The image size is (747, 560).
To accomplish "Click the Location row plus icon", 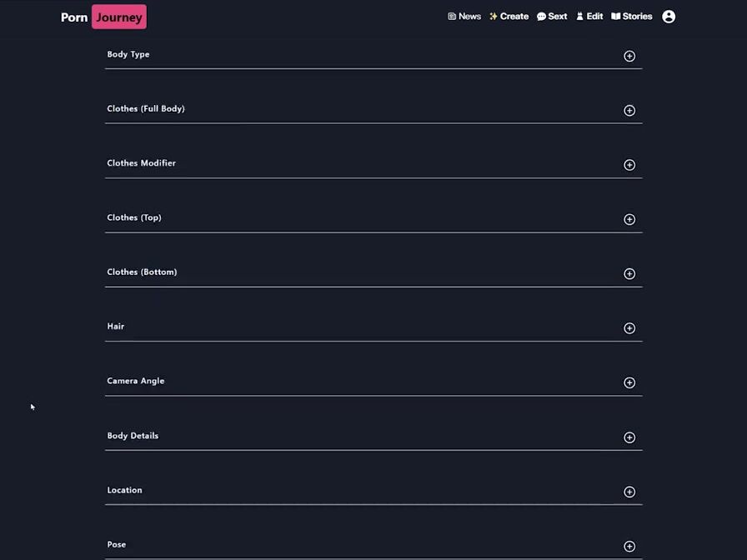I will click(629, 492).
